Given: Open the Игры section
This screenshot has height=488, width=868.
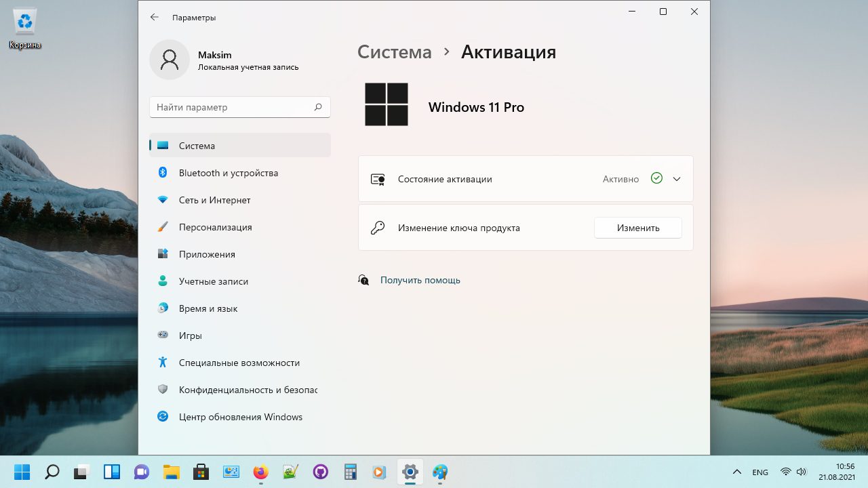Looking at the screenshot, I should pos(240,335).
